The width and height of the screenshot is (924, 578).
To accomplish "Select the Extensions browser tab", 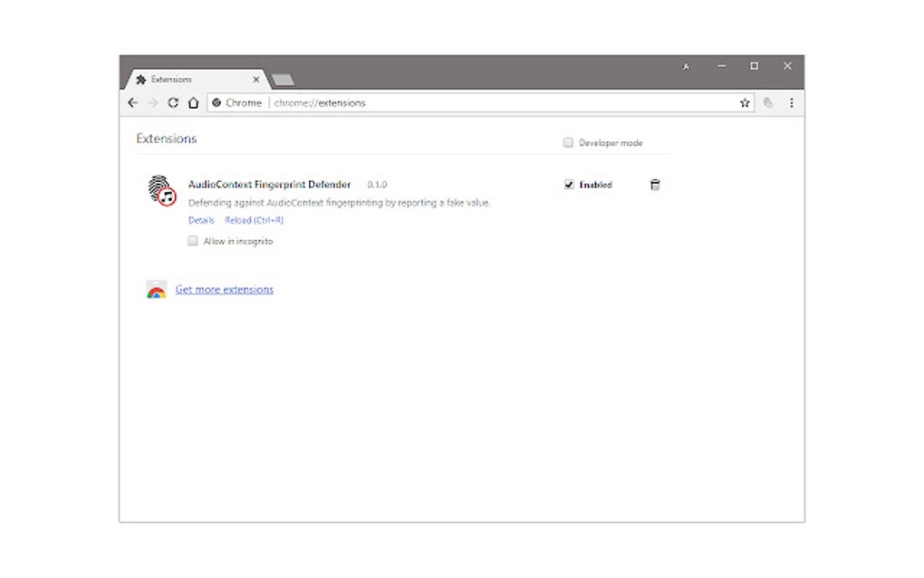I will (x=181, y=79).
